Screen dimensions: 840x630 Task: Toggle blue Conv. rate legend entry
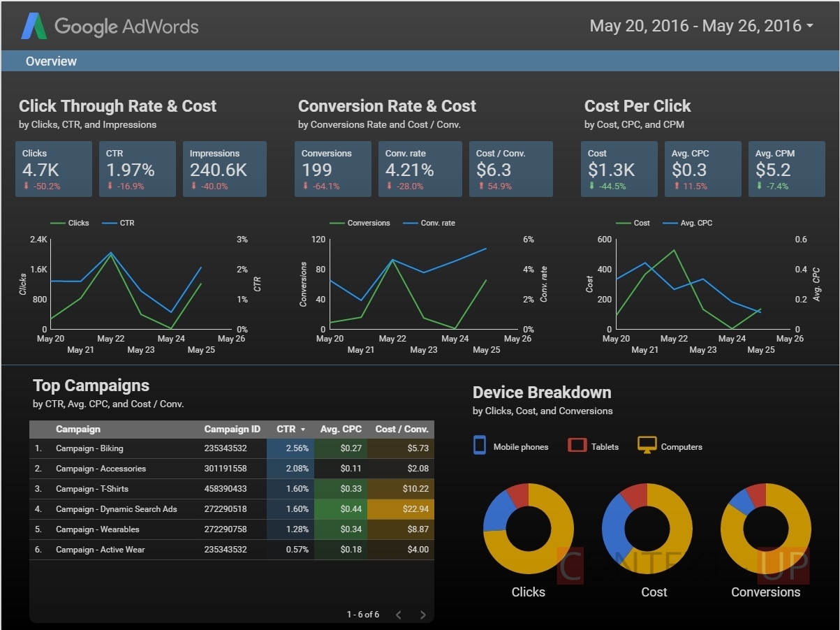click(x=429, y=223)
